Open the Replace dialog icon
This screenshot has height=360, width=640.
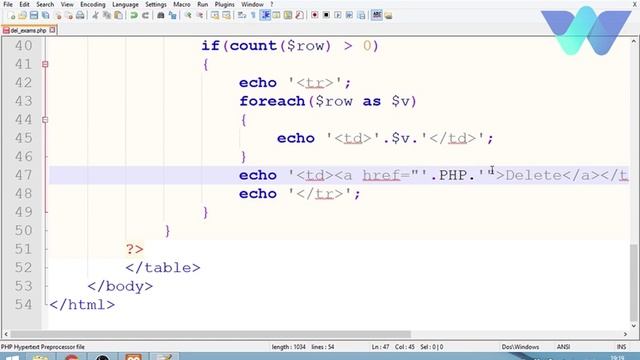tap(173, 16)
